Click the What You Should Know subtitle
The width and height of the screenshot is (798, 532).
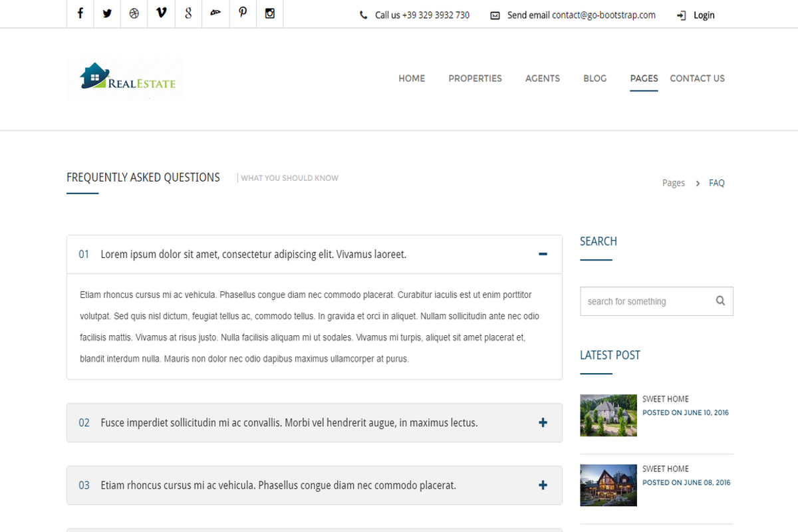[x=289, y=178]
